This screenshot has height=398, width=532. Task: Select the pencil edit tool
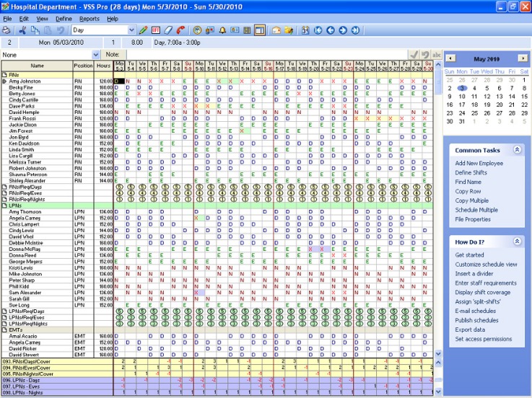pos(143,30)
